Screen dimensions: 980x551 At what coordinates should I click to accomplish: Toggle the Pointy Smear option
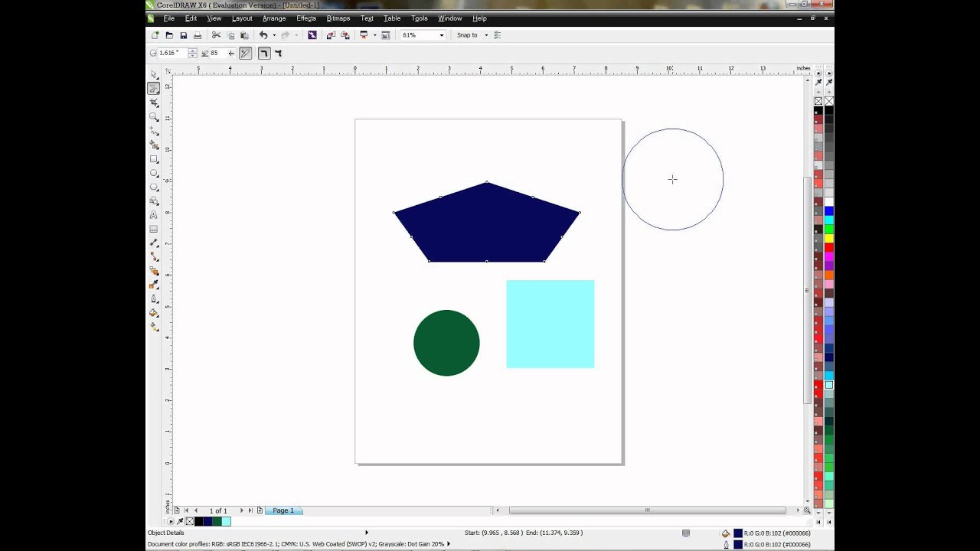(278, 54)
